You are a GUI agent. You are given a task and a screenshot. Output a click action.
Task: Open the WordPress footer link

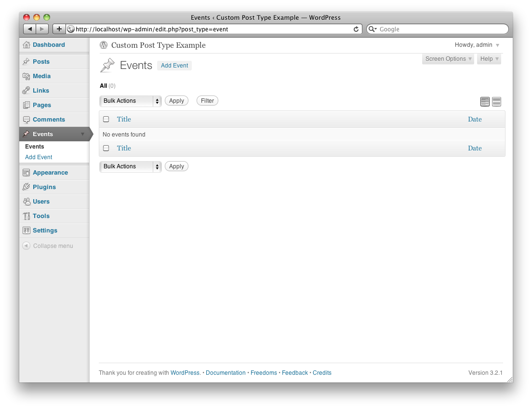tap(185, 373)
